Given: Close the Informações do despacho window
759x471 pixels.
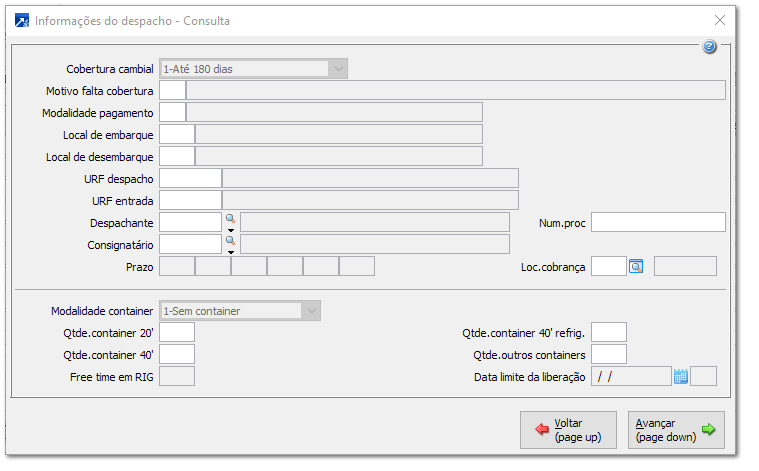Looking at the screenshot, I should [x=720, y=20].
